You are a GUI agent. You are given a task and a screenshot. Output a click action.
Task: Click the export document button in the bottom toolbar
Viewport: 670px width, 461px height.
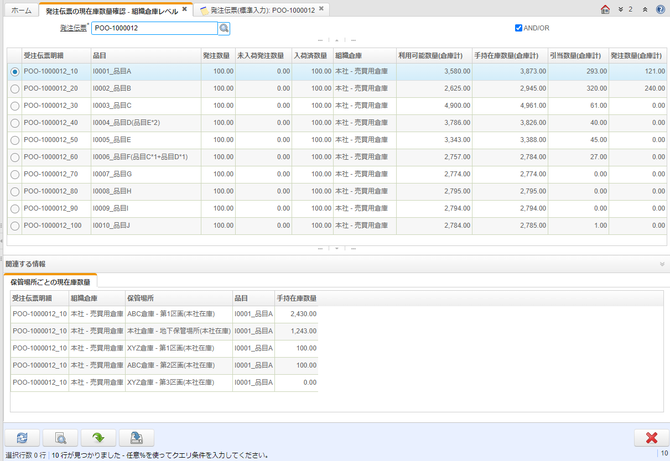tap(137, 438)
